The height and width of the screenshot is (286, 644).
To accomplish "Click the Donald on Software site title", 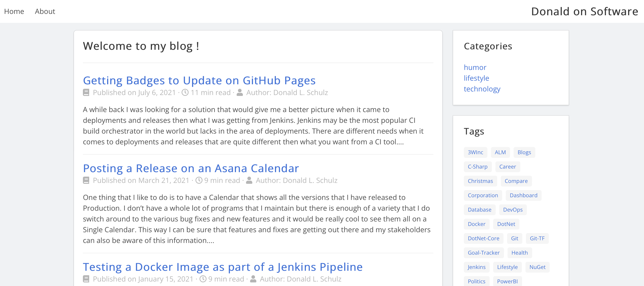I will [x=584, y=11].
